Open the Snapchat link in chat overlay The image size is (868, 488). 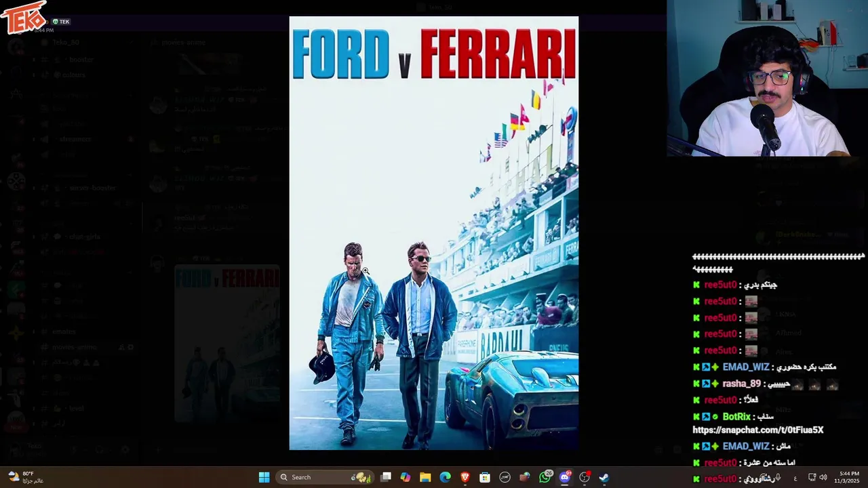(758, 430)
